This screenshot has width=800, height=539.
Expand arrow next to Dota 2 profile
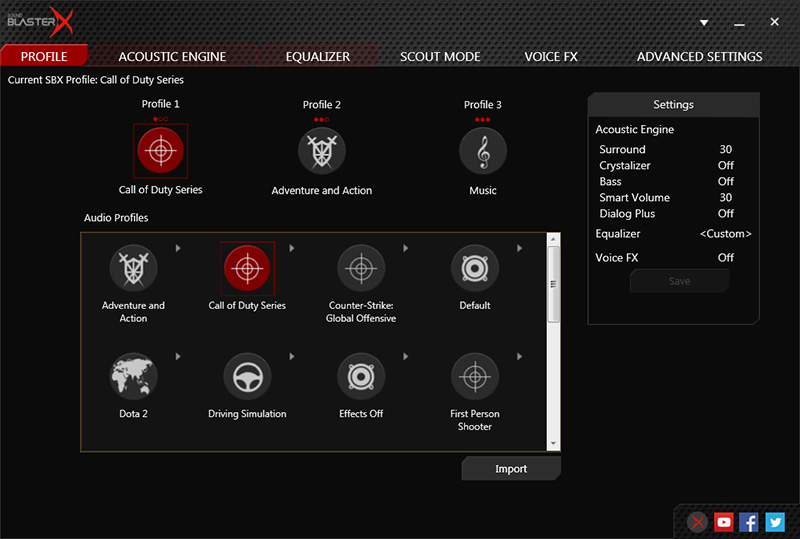click(177, 356)
